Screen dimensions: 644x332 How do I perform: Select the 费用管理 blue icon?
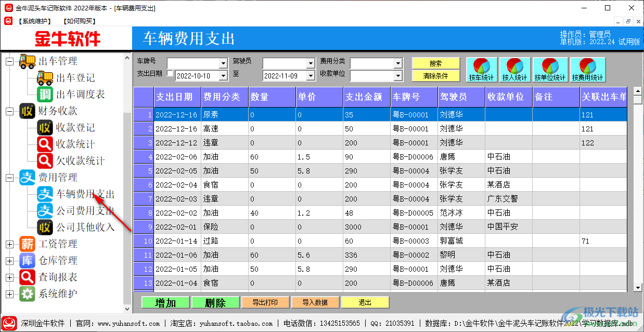[x=28, y=178]
